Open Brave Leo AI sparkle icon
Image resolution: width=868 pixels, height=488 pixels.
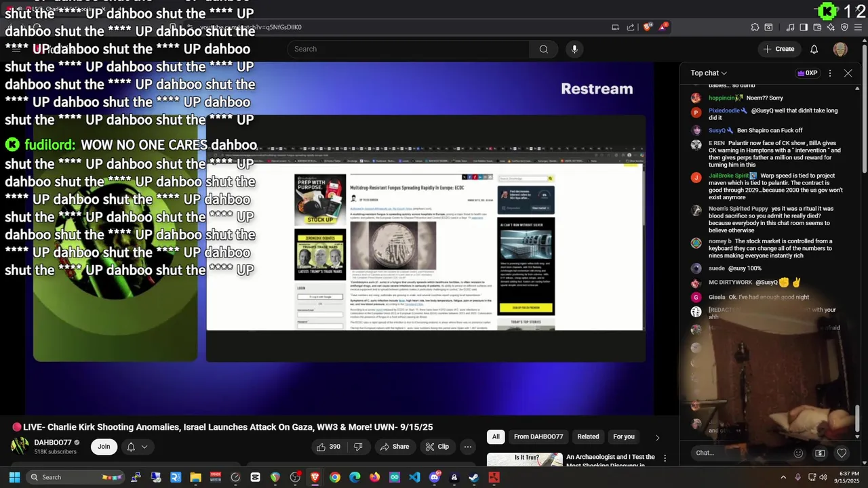pyautogui.click(x=831, y=27)
